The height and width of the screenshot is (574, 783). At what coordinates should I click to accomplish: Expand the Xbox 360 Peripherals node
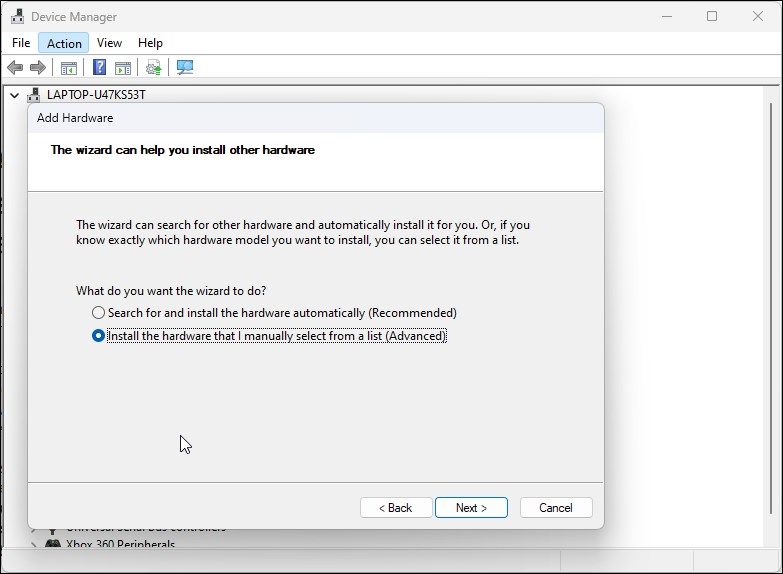click(x=35, y=546)
